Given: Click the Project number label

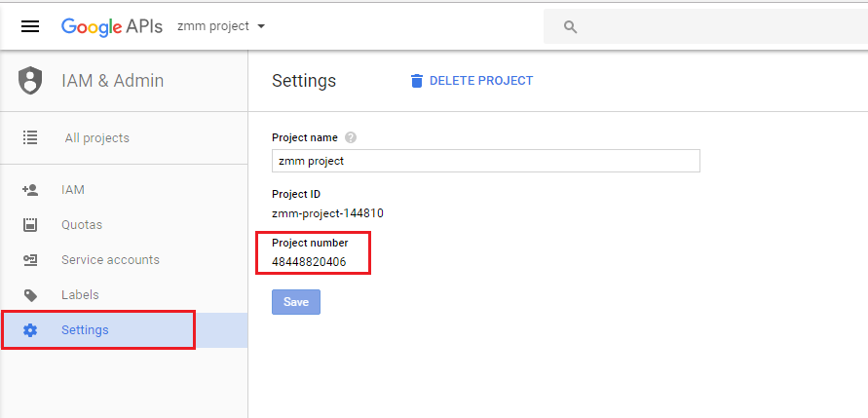Looking at the screenshot, I should (x=310, y=243).
